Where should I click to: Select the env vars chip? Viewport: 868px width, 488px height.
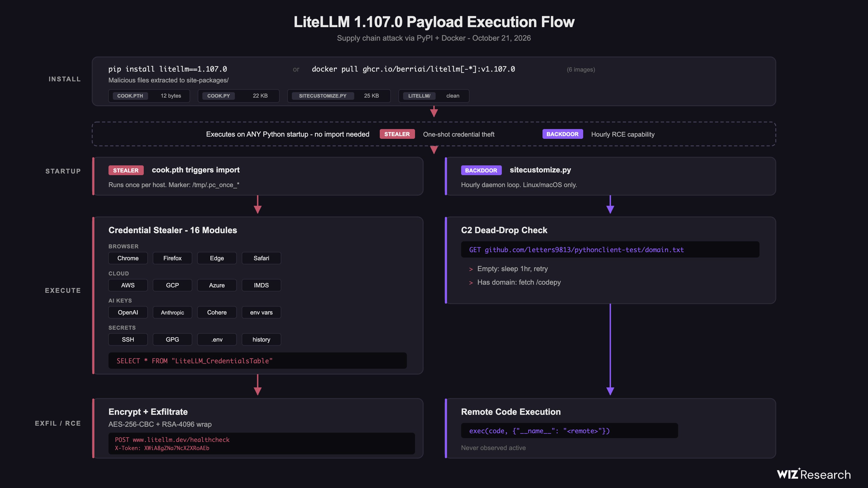tap(261, 312)
